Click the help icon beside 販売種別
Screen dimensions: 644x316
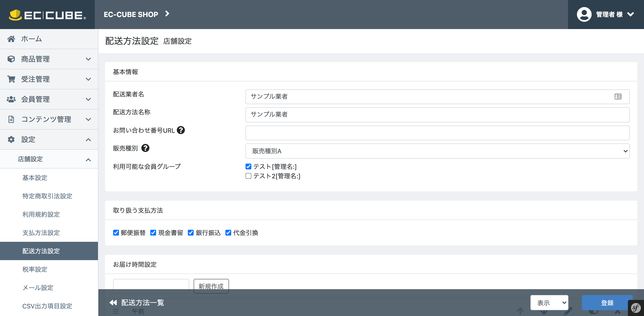coord(145,148)
